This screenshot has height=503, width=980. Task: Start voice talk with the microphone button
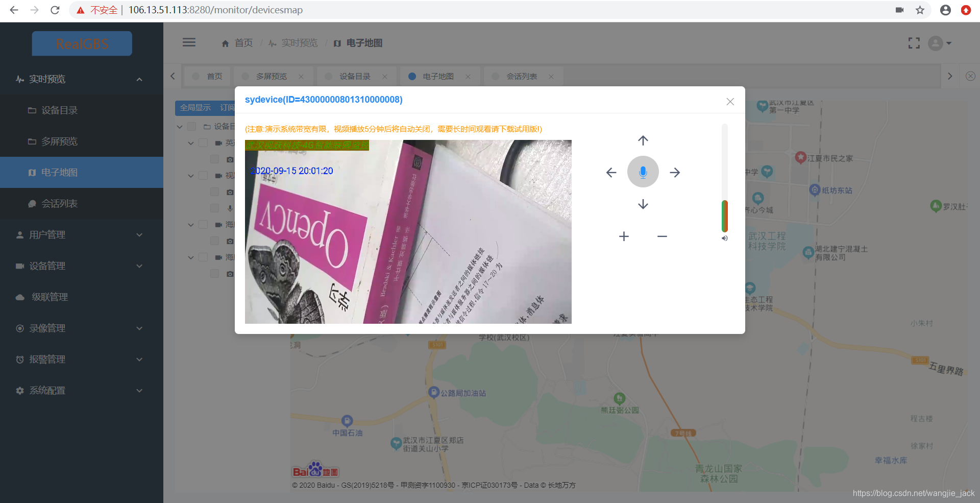(x=643, y=172)
